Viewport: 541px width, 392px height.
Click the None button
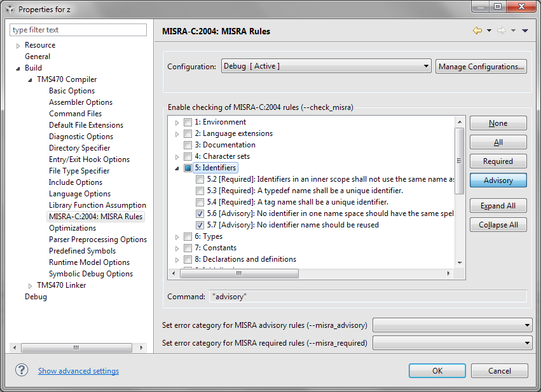(498, 123)
